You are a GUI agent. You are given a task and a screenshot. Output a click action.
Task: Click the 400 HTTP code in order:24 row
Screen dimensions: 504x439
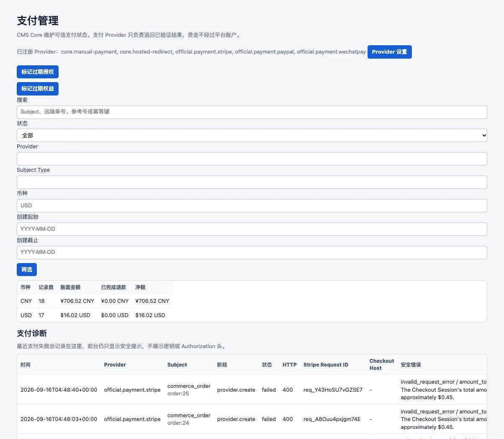[288, 419]
